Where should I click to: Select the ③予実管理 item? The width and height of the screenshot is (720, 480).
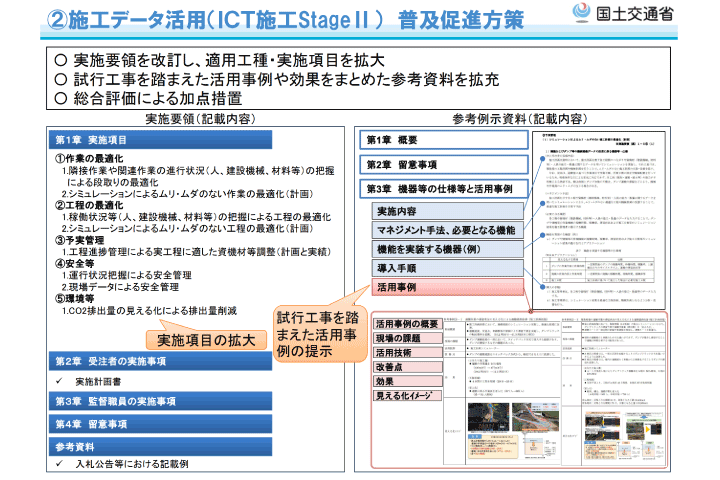(x=79, y=240)
